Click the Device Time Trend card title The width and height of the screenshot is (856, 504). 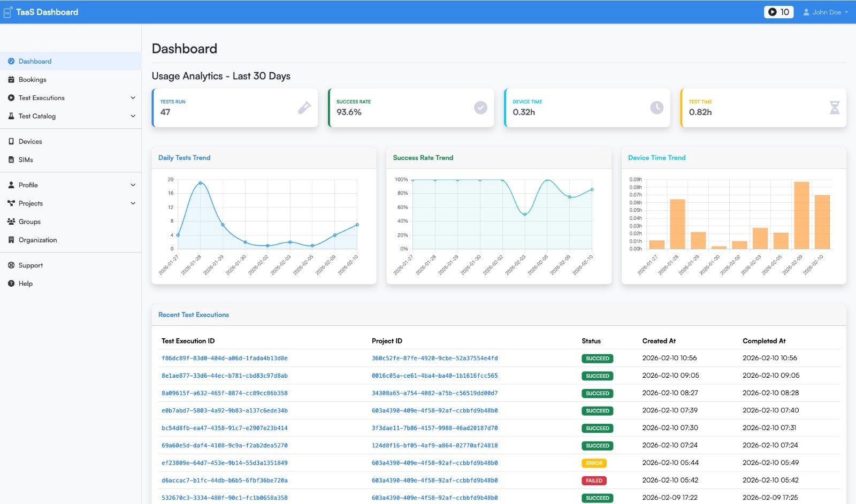pyautogui.click(x=656, y=158)
